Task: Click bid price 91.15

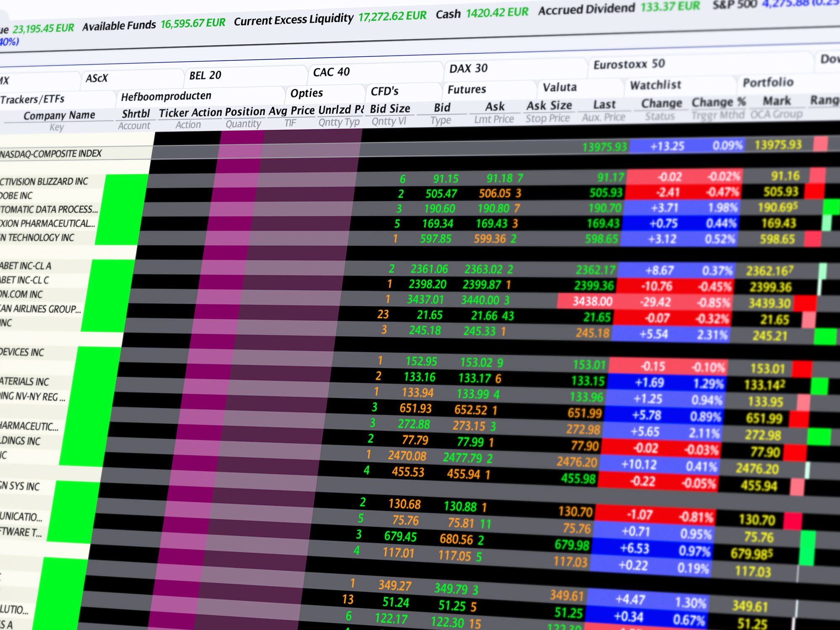Action: tap(446, 178)
